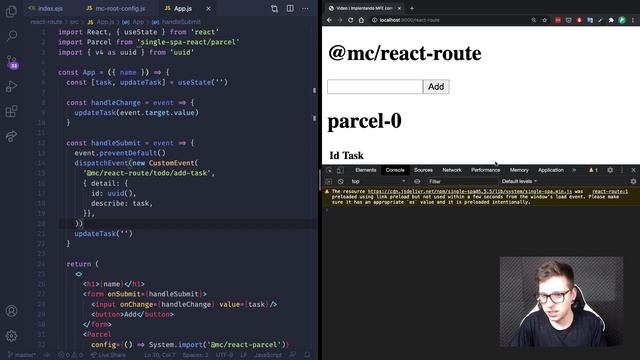Open the editor More Actions menu
The width and height of the screenshot is (640, 360).
pos(305,9)
